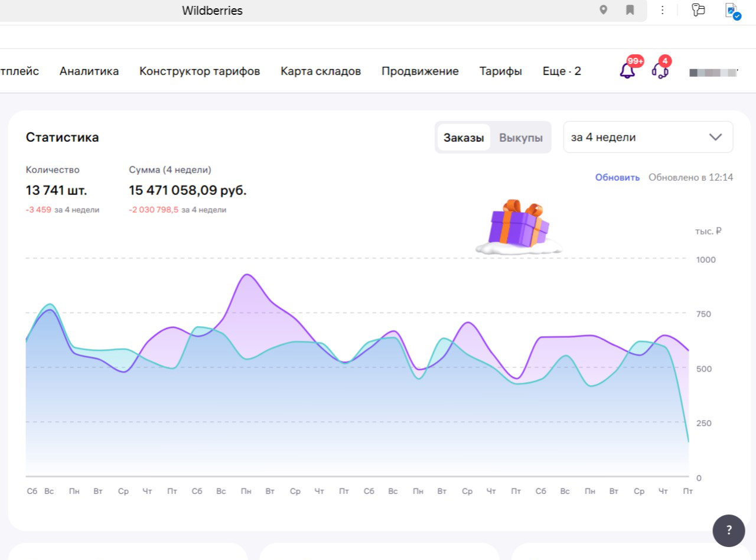756x560 pixels.
Task: Click the Wildberries address bar title
Action: (x=212, y=10)
